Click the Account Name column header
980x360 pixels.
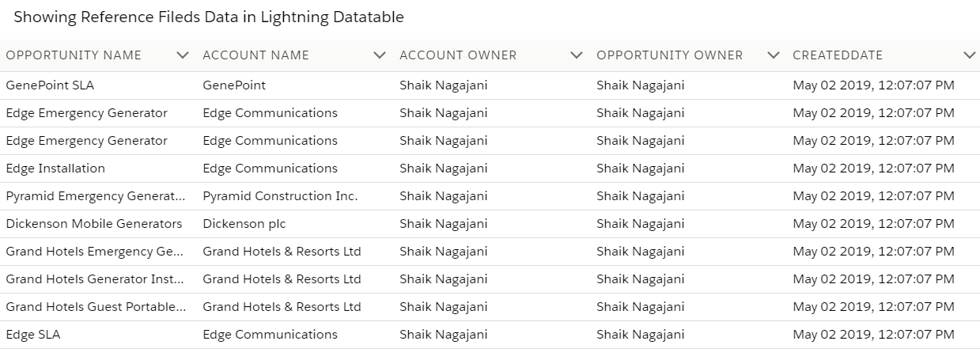tap(255, 55)
